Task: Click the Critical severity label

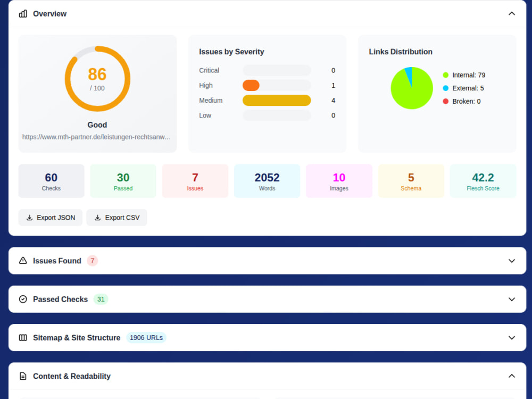Action: (209, 71)
